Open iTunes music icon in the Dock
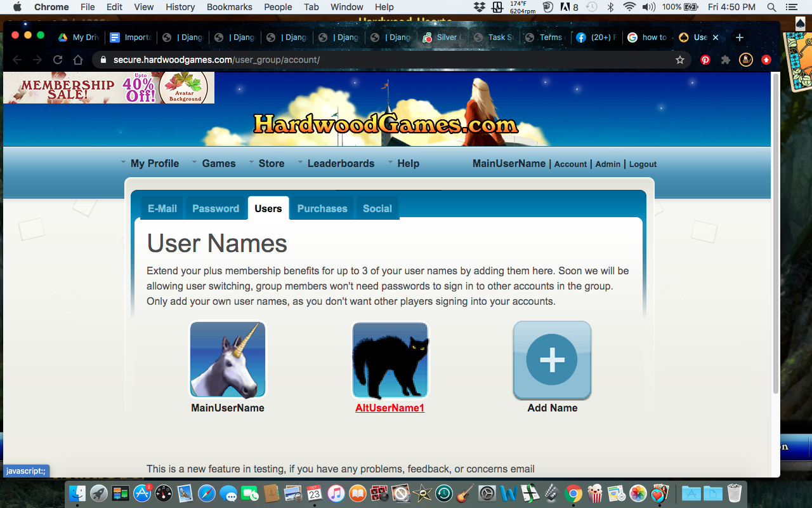The image size is (812, 508). point(336,493)
